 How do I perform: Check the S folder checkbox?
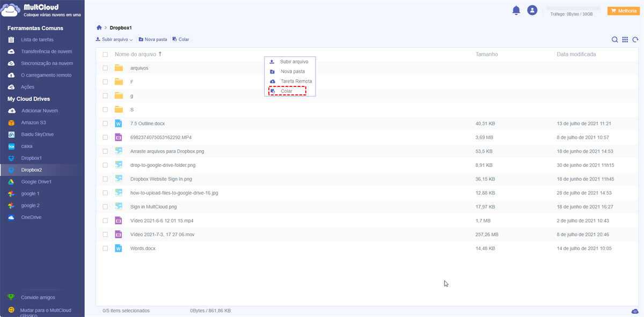(x=105, y=110)
